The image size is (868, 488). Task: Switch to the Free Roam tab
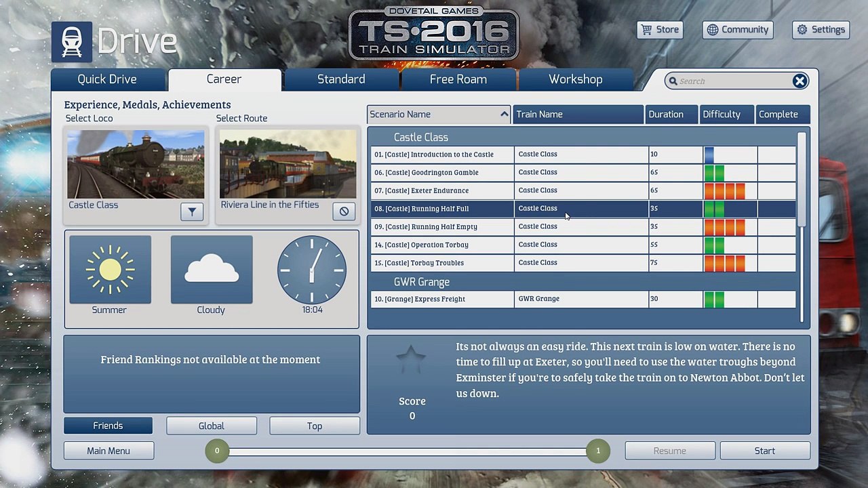(458, 79)
